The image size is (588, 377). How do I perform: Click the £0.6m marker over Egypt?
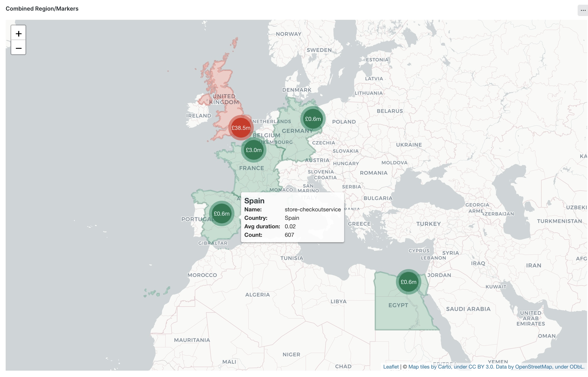coord(408,282)
